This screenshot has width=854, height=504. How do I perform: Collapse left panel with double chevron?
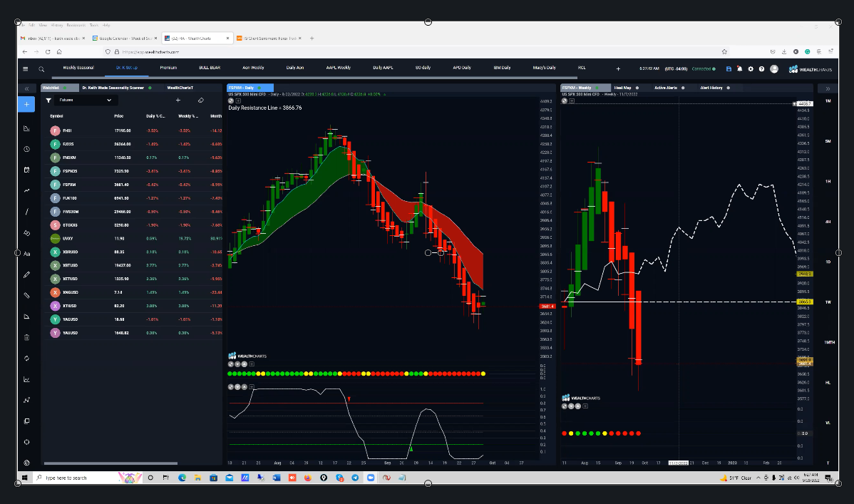click(x=26, y=88)
